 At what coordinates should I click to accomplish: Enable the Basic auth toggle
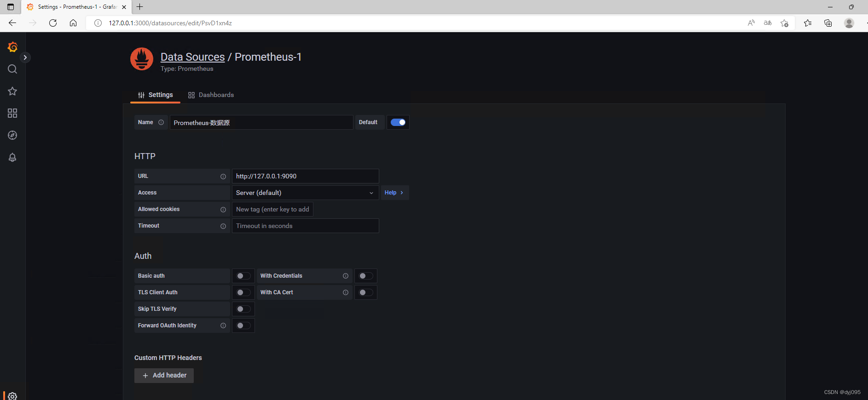[x=243, y=276]
